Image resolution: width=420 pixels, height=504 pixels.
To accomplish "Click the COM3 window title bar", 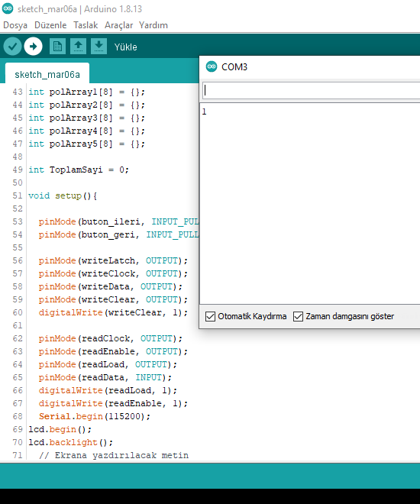I will (310, 67).
